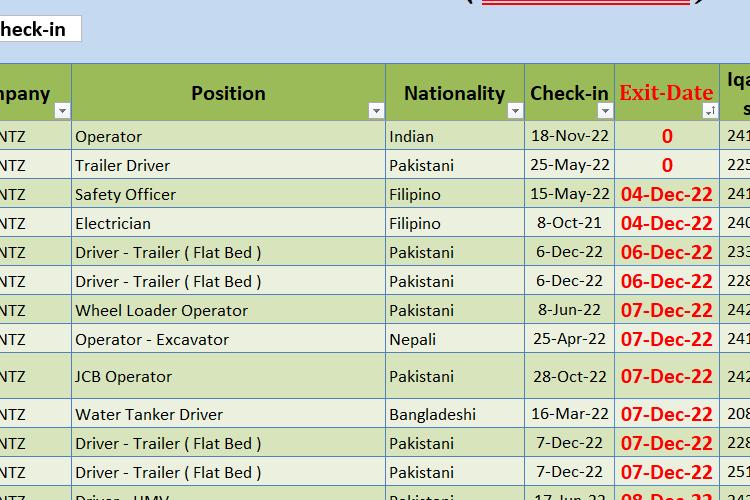The width and height of the screenshot is (750, 500).
Task: Select the Safety Officer position cell
Action: [228, 194]
